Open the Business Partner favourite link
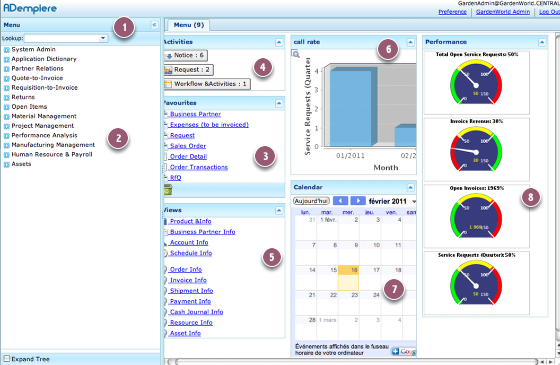This screenshot has height=365, width=560. 195,114
